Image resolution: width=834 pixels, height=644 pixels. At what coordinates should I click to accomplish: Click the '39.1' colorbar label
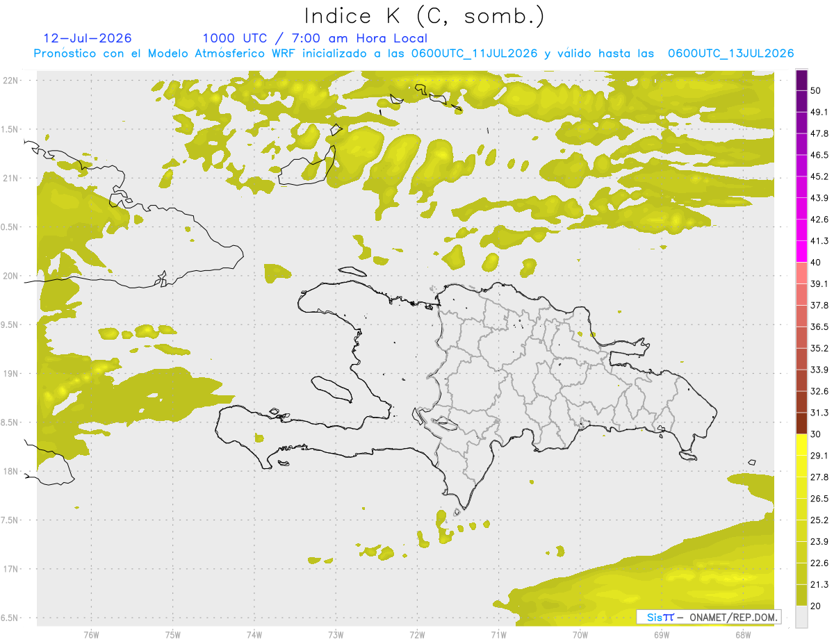pyautogui.click(x=819, y=284)
